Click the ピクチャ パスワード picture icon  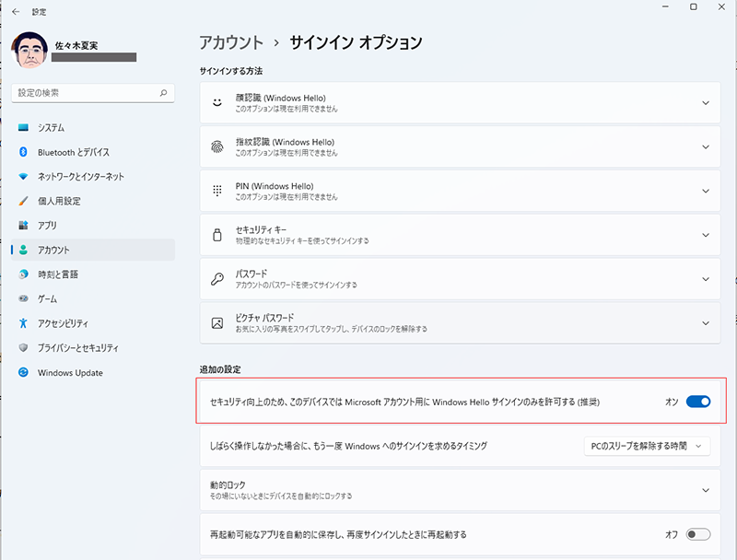point(217,323)
